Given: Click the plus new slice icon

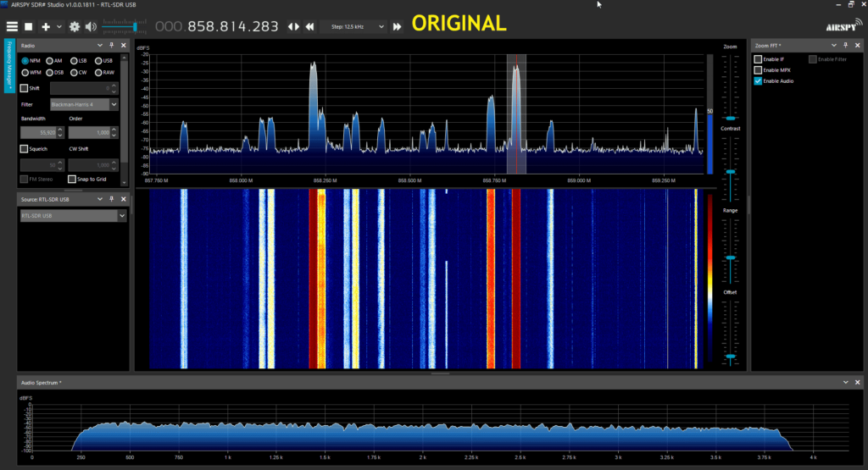Looking at the screenshot, I should point(46,26).
